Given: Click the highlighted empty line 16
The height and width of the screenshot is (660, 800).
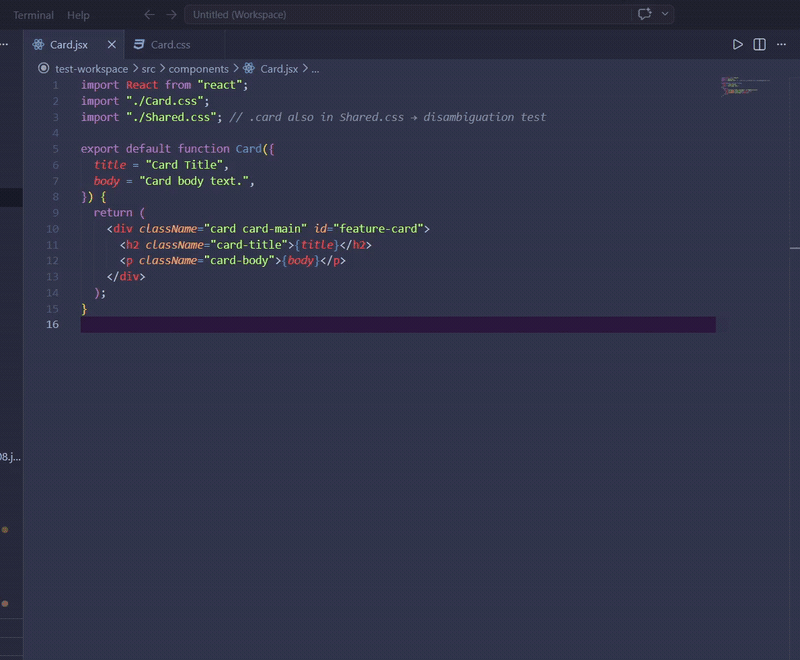Looking at the screenshot, I should click(398, 325).
